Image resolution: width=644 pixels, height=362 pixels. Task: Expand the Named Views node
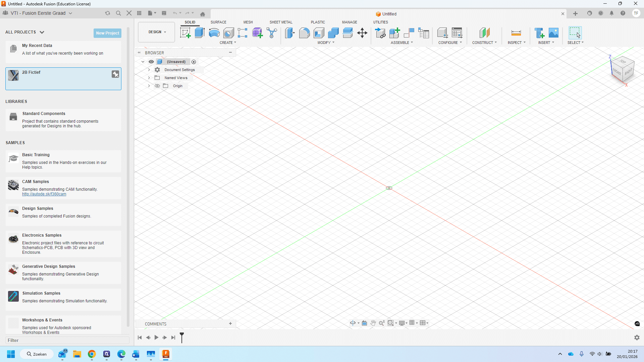(x=149, y=78)
